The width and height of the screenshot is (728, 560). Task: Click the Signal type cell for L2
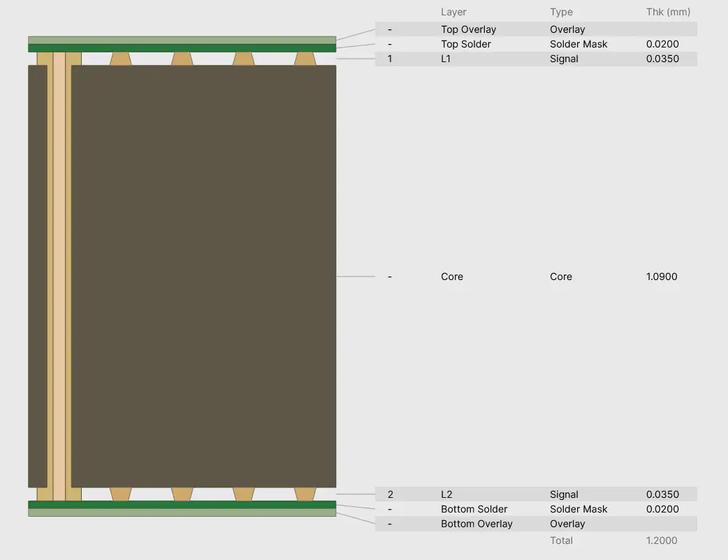coord(564,494)
